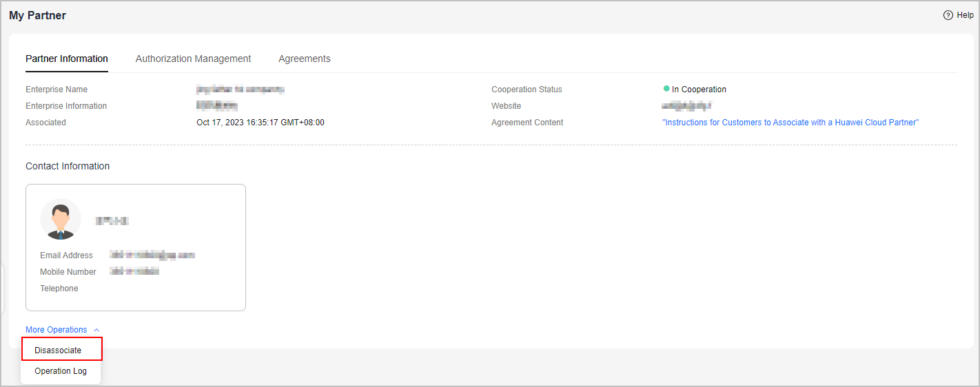Click the green In Cooperation status dot
The width and height of the screenshot is (980, 387).
[666, 89]
